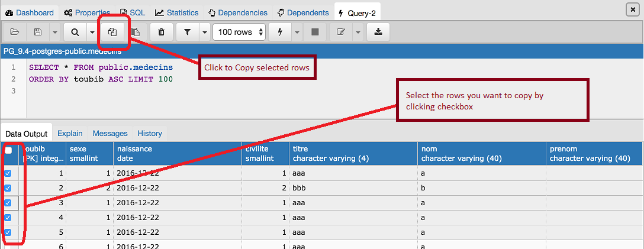Uncheck the checkbox for row 1
The height and width of the screenshot is (249, 644).
tap(8, 173)
